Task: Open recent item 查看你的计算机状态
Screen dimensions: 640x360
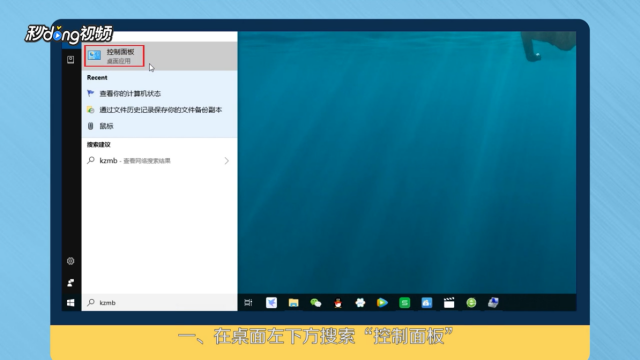Action: coord(130,93)
